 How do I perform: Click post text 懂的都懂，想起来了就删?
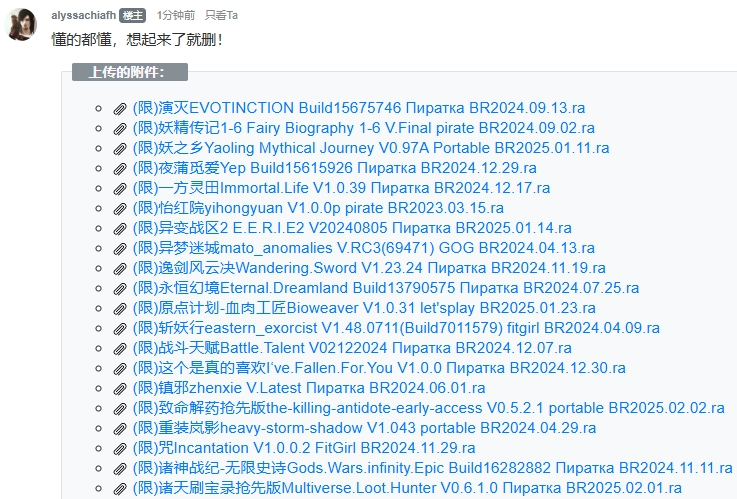tap(137, 39)
